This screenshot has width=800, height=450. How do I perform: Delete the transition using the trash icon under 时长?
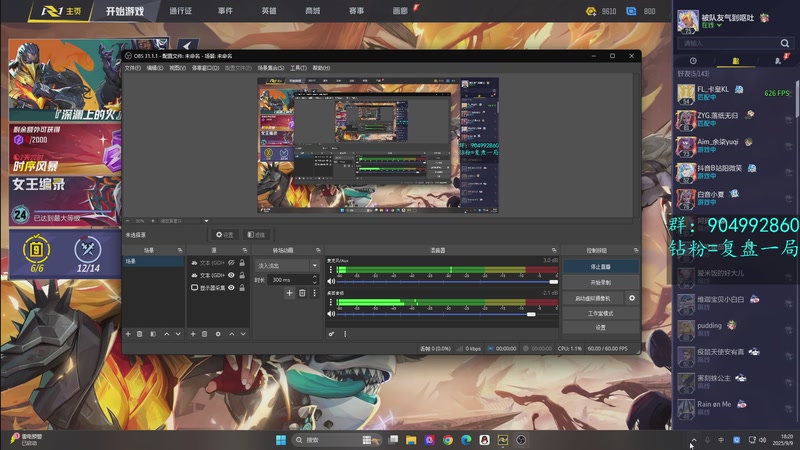pyautogui.click(x=302, y=293)
